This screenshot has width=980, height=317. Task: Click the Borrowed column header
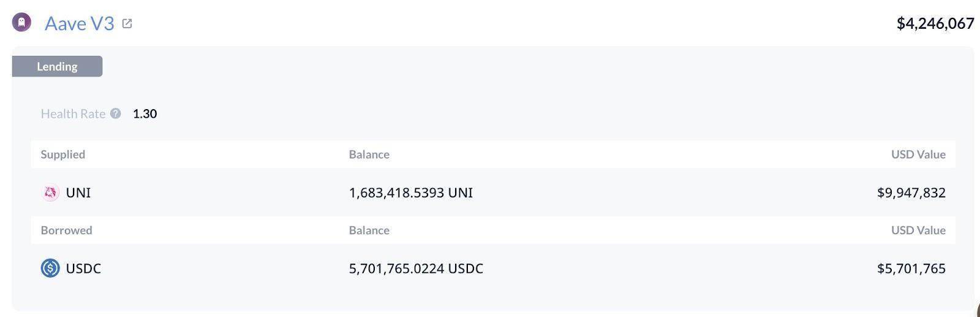pyautogui.click(x=66, y=231)
